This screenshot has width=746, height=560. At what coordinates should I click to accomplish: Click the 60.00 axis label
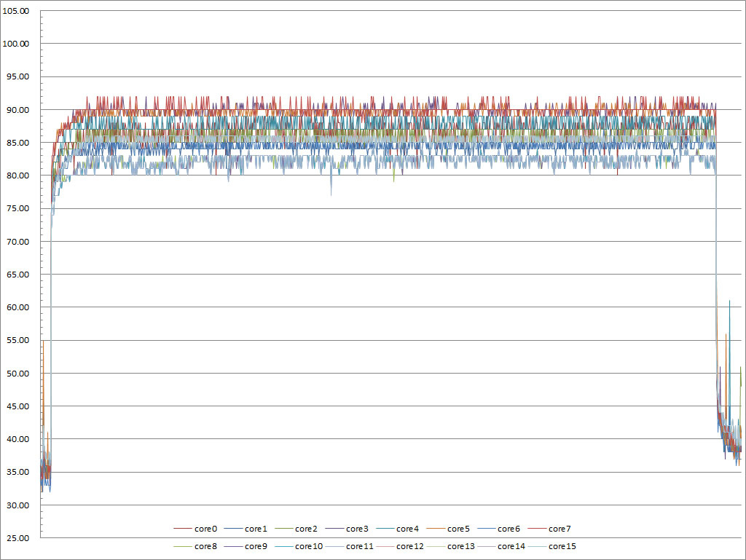pyautogui.click(x=17, y=307)
